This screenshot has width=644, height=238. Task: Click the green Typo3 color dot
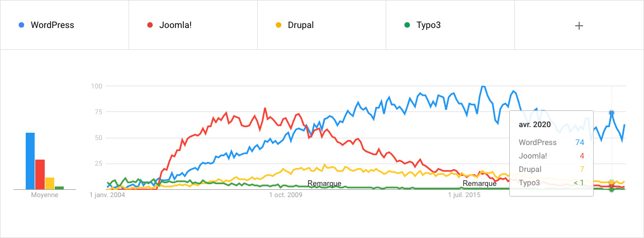coord(407,25)
